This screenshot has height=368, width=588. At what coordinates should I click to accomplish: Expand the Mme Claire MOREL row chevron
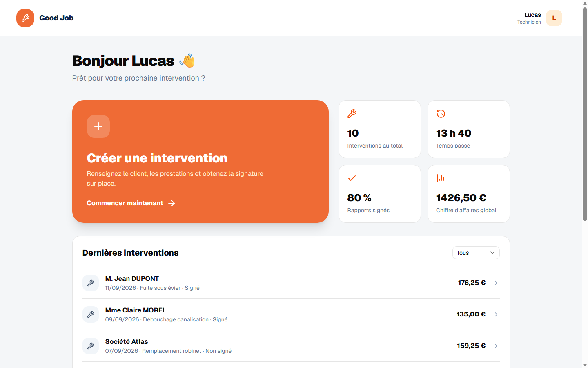pos(496,314)
